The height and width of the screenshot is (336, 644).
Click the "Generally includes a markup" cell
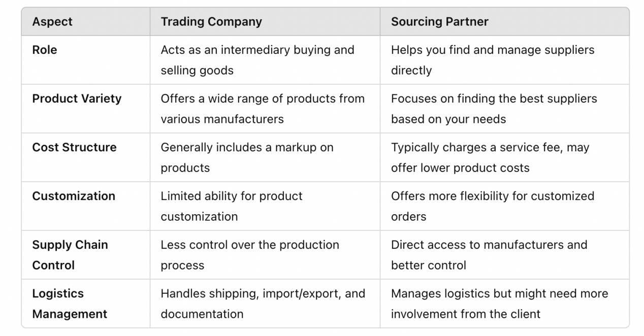(x=247, y=157)
